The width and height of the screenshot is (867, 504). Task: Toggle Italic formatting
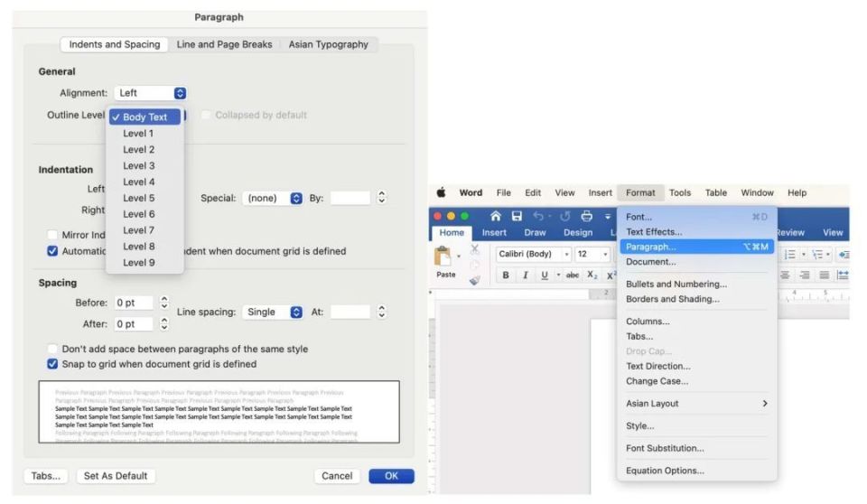(x=526, y=275)
